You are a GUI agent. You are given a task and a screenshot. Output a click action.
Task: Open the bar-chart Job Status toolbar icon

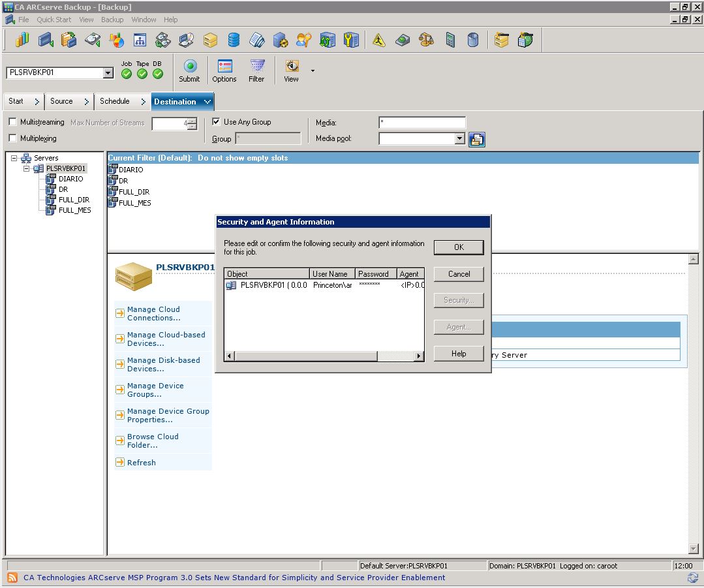(22, 40)
